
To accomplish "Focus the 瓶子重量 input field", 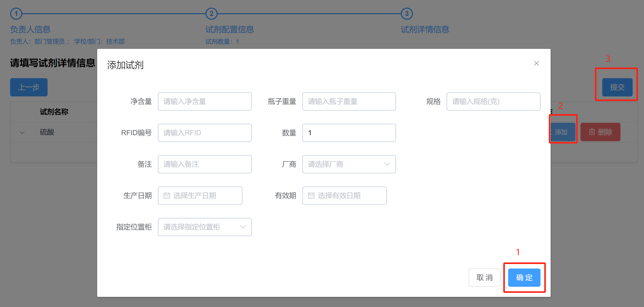I will tap(349, 101).
